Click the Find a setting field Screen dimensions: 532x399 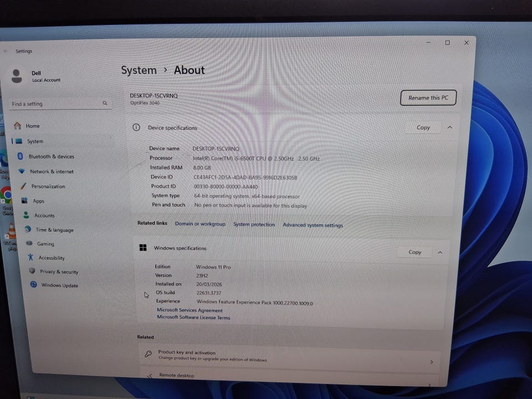(x=60, y=104)
